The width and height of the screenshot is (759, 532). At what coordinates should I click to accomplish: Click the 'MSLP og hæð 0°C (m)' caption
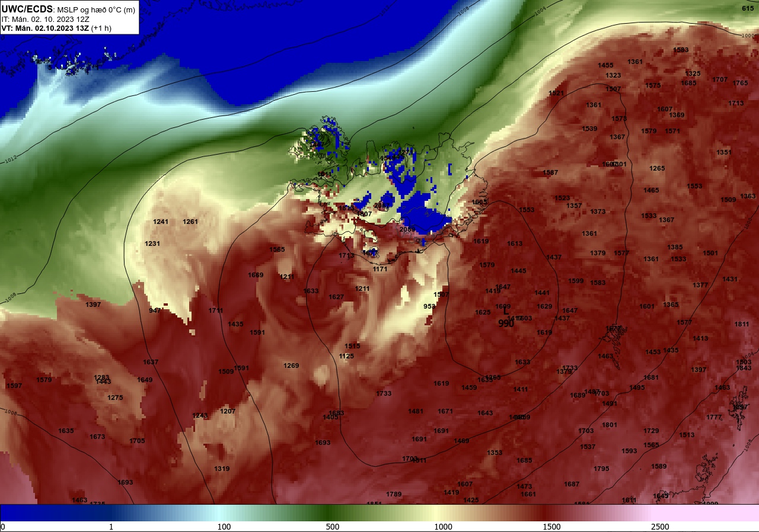[97, 9]
